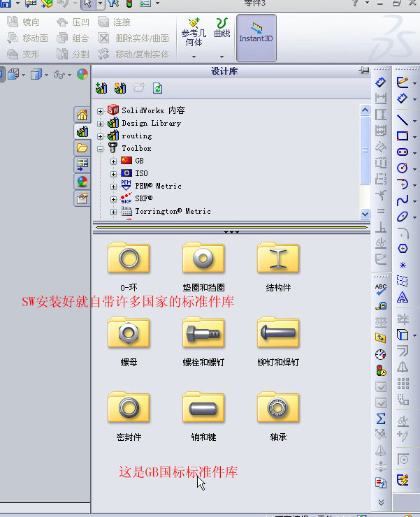Select the Spline sketch tool
Viewport: 420px width, 517px height.
[403, 200]
